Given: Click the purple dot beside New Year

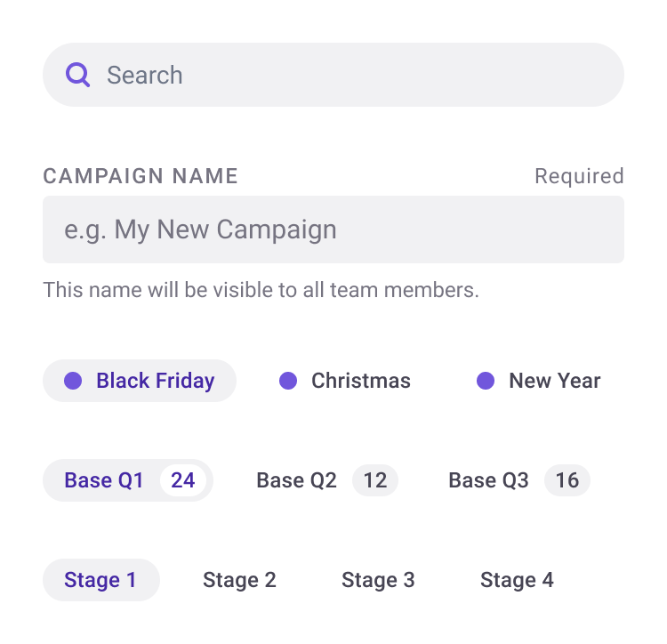Looking at the screenshot, I should click(486, 381).
